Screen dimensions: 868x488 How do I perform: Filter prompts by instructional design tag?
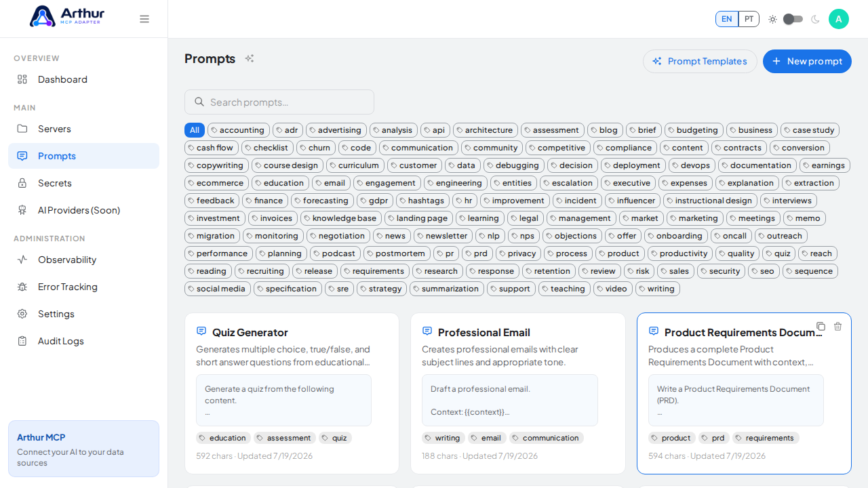tap(710, 201)
